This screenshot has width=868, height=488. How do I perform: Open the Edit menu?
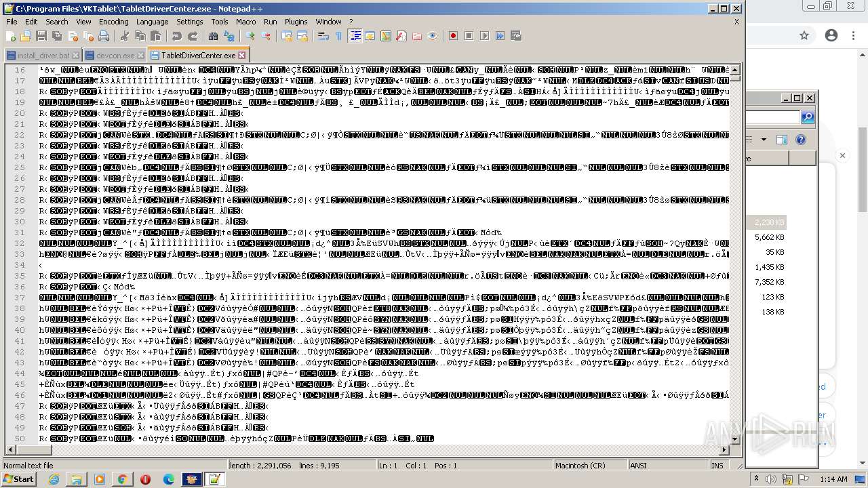tap(31, 22)
